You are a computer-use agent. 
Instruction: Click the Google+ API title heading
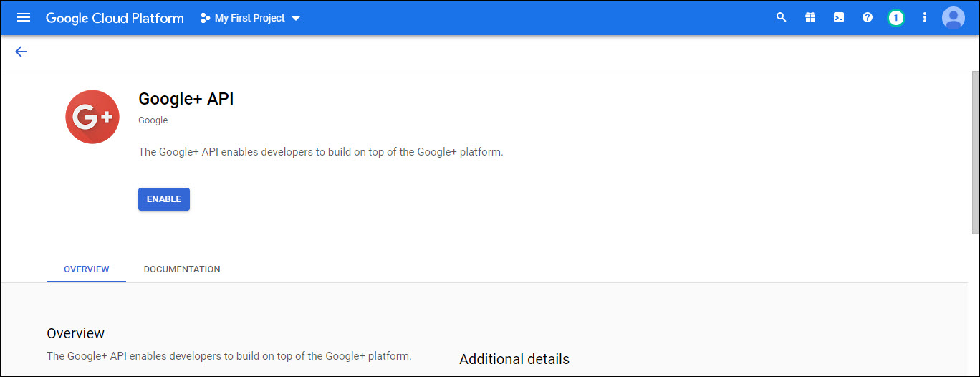point(186,99)
